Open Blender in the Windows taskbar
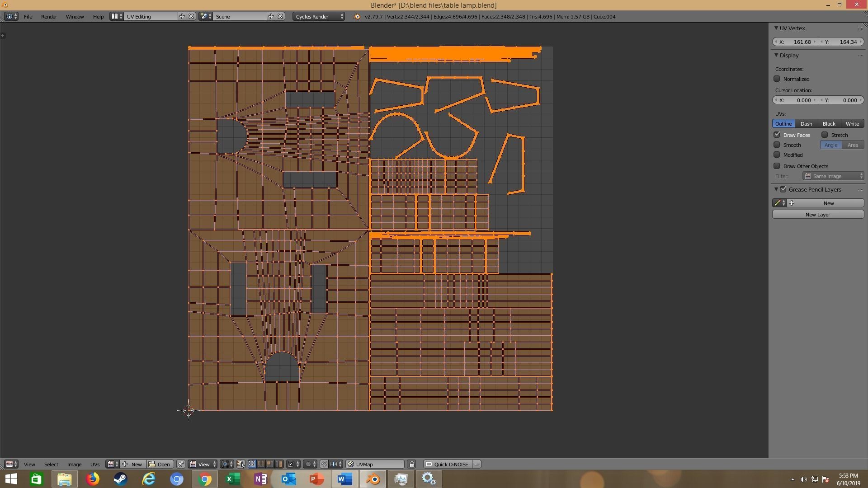 [x=373, y=479]
